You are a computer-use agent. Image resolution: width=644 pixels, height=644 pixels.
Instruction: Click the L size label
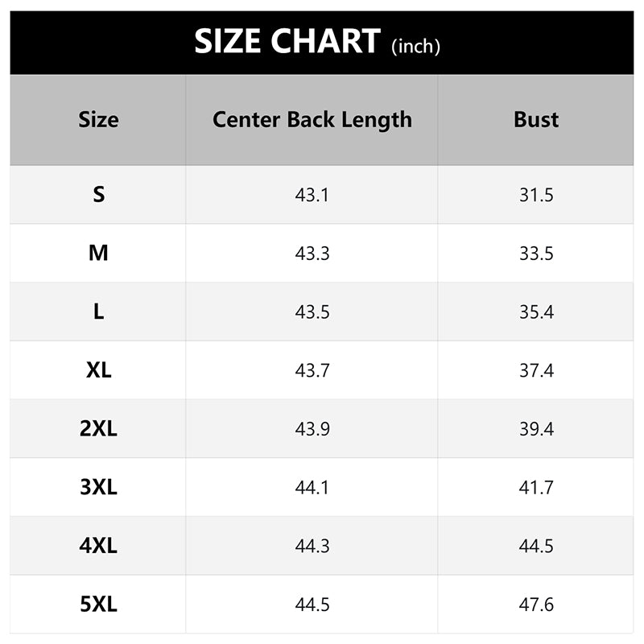[98, 312]
